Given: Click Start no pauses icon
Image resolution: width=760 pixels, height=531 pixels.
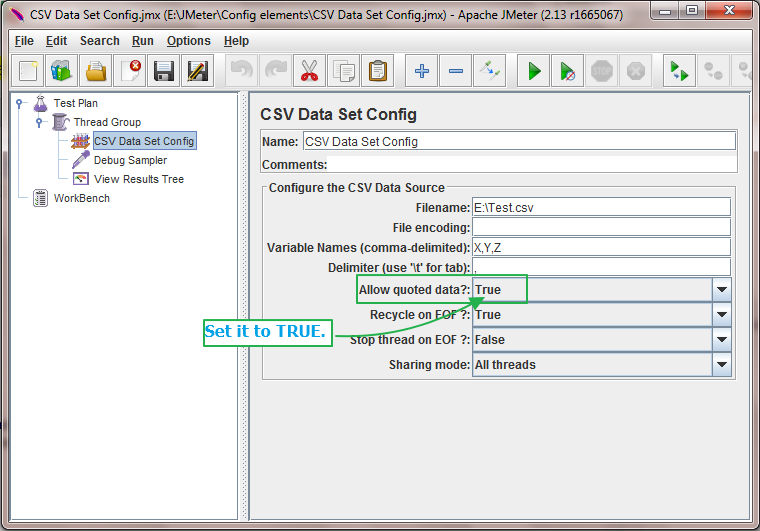Looking at the screenshot, I should click(568, 71).
